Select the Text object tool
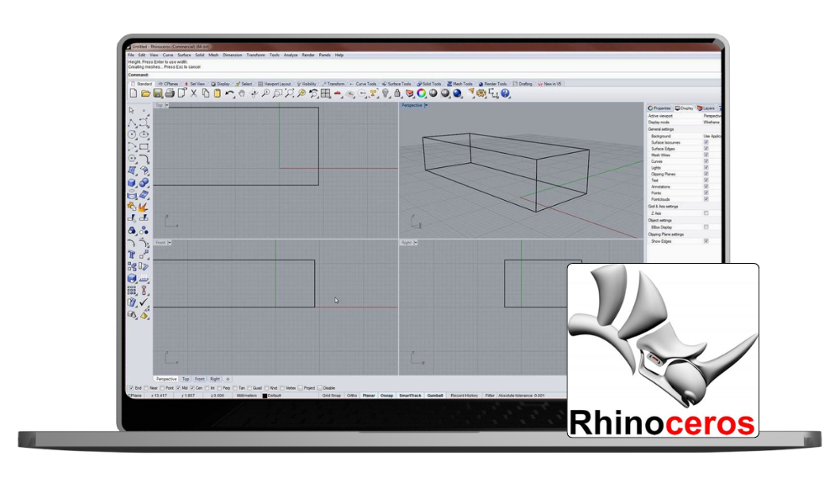The image size is (840, 504). tap(132, 254)
